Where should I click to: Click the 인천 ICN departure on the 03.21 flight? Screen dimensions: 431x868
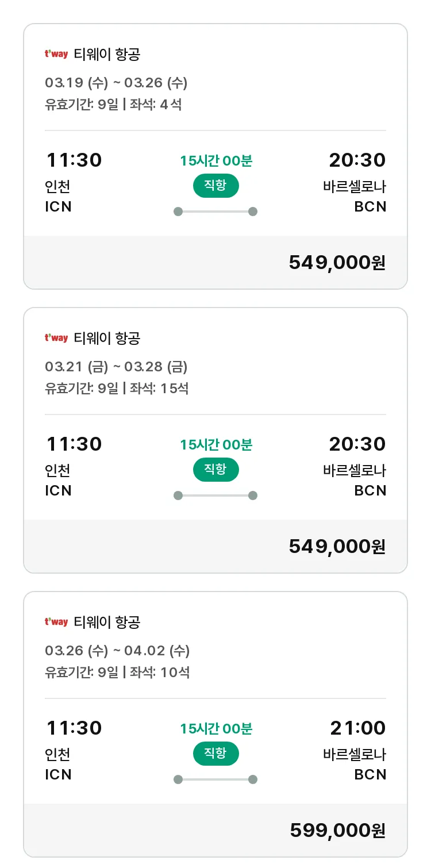(58, 481)
